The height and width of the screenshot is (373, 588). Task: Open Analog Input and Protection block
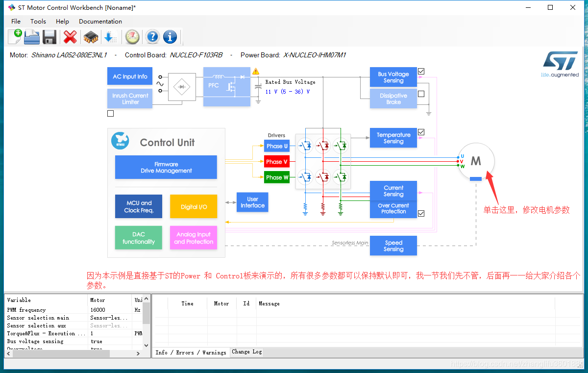(194, 238)
